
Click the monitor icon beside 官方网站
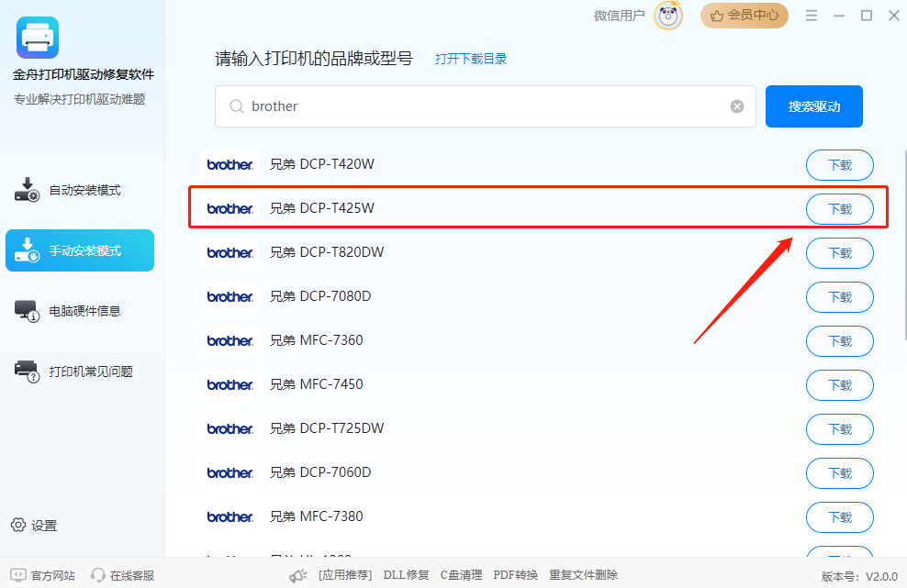coord(18,575)
